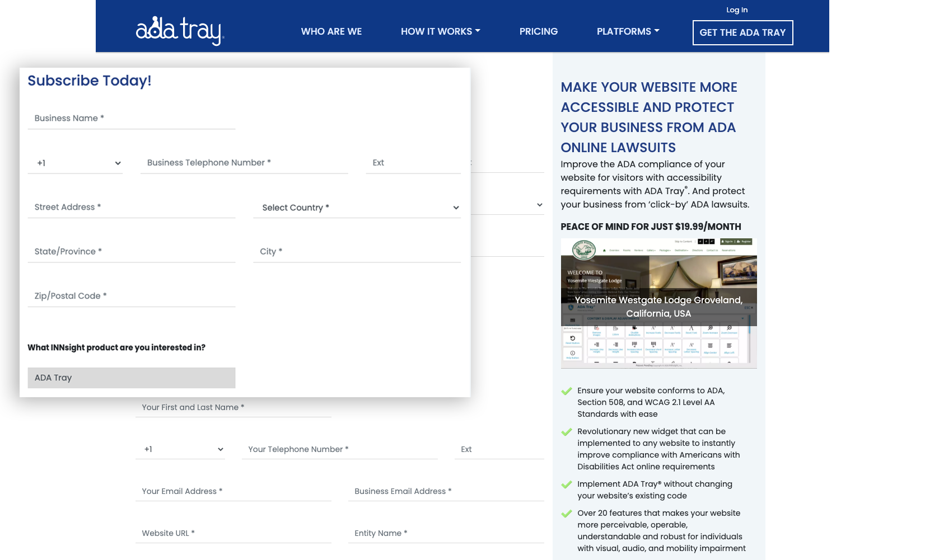Screen dimensions: 925x560
Task: Click 'PEACE OF MIND FOR JUST $19.99/MONTH' text
Action: coord(651,227)
